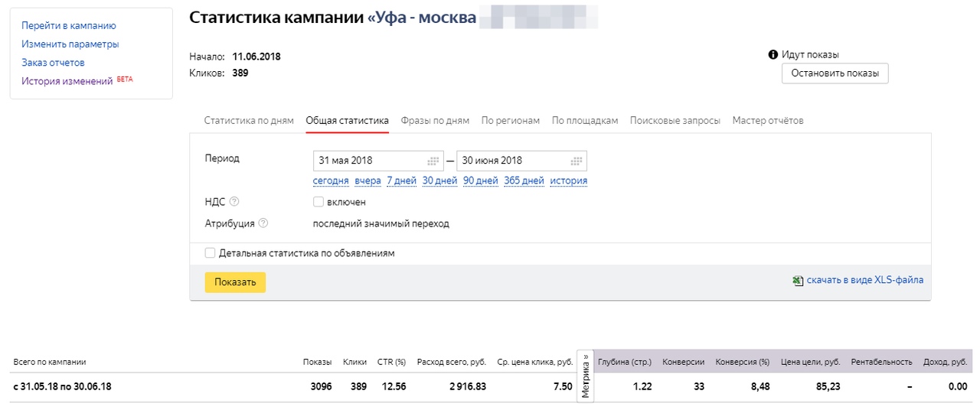Click Остановить показы button
Image resolution: width=980 pixels, height=407 pixels.
pos(835,73)
